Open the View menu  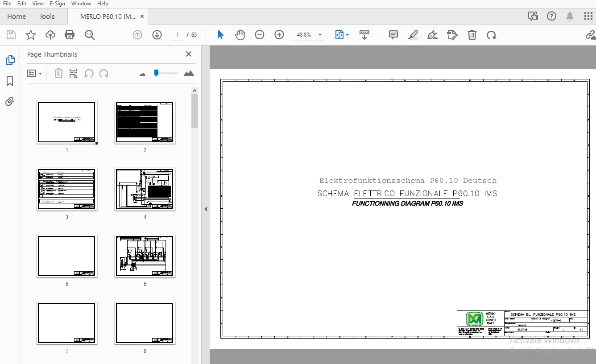[x=38, y=4]
